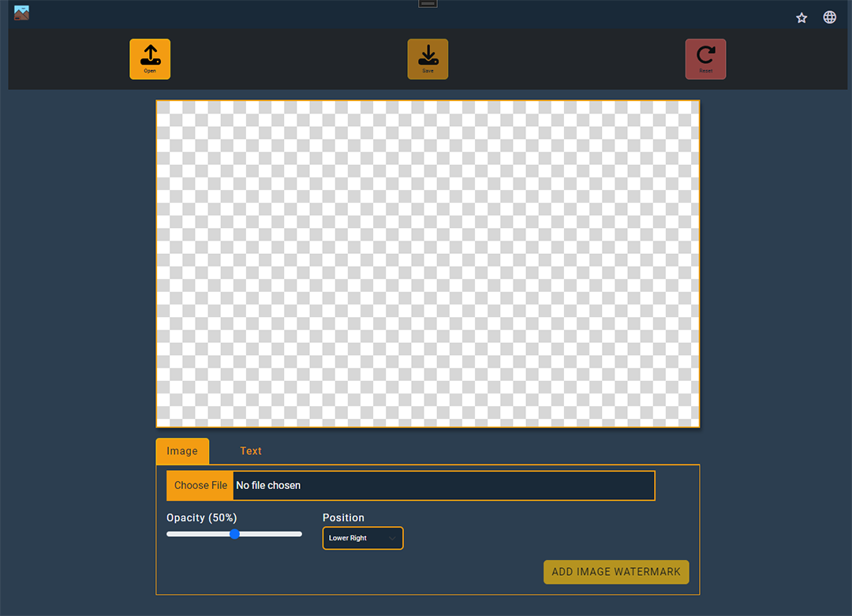Click the Add Image Watermark button
Image resolution: width=852 pixels, height=616 pixels.
point(616,572)
